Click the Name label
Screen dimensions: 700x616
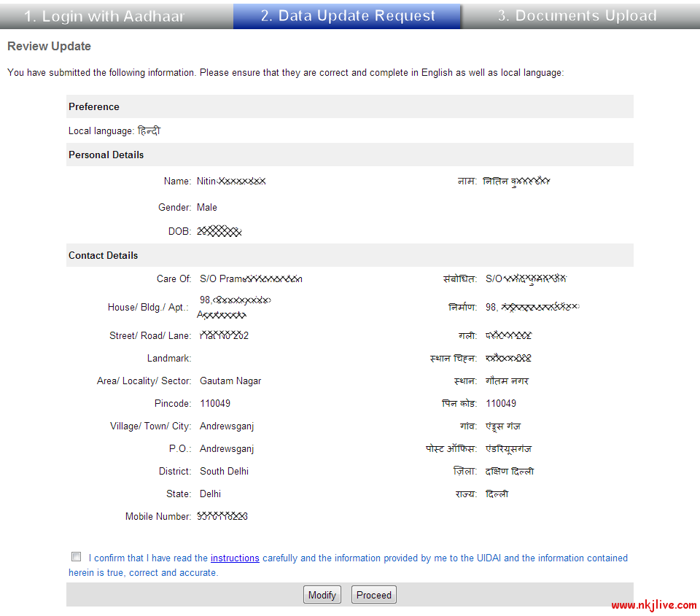[177, 182]
